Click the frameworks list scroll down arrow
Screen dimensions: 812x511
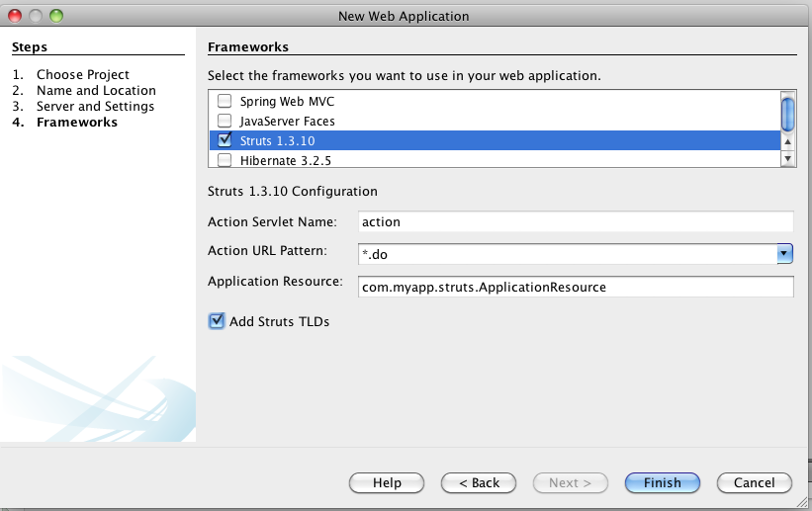pos(787,158)
